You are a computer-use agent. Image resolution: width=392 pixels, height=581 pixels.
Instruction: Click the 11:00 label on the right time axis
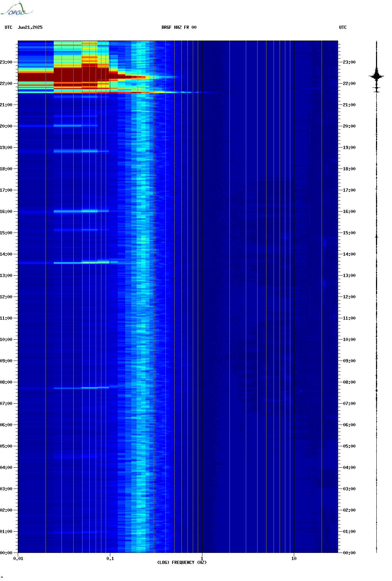(x=349, y=318)
